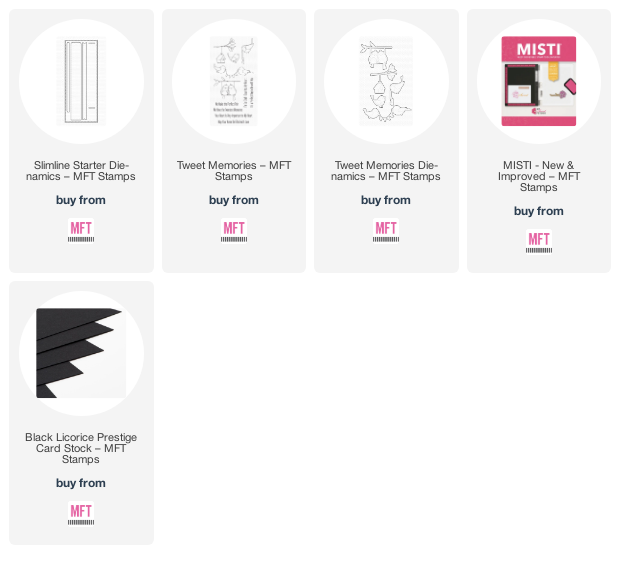
Task: Open the pink MISTI tool product image
Action: [x=539, y=81]
